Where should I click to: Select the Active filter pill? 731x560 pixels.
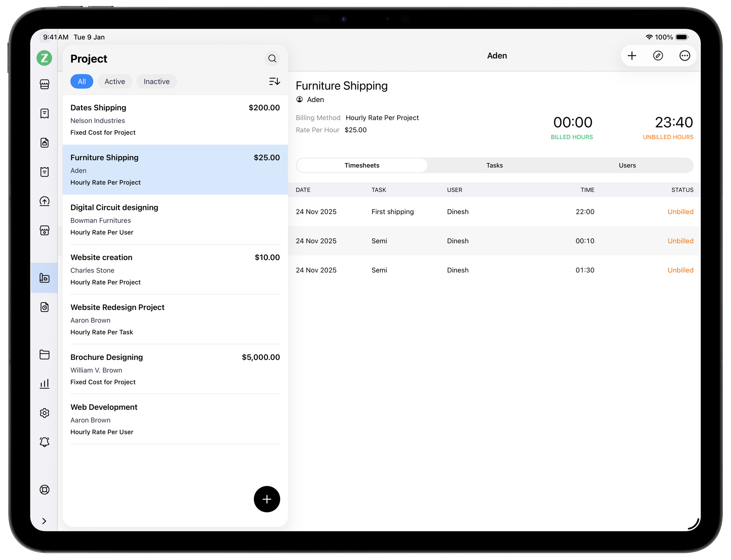click(115, 81)
